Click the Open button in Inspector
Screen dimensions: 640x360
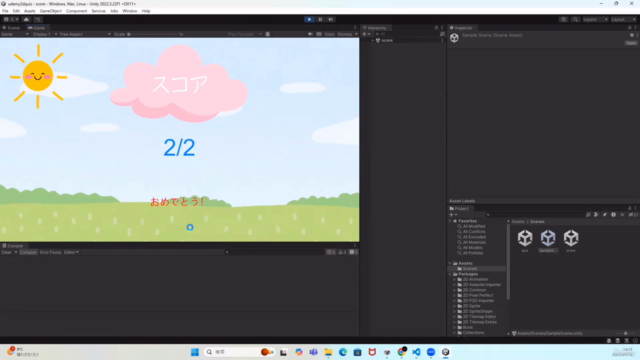coord(631,43)
